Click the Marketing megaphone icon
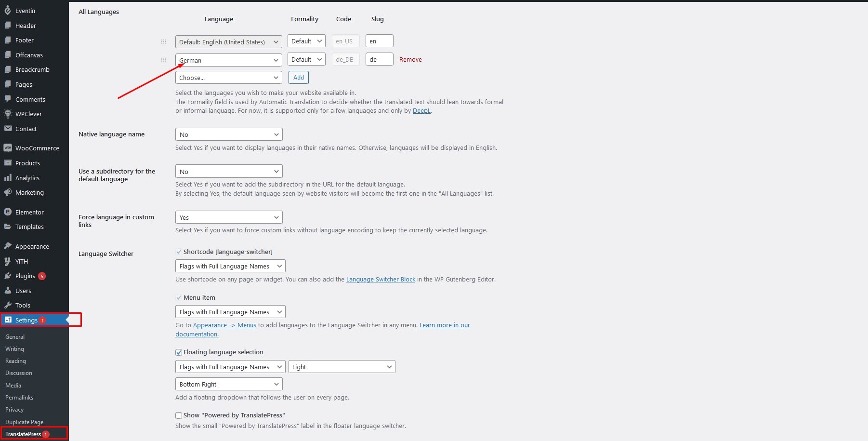The height and width of the screenshot is (441, 868). pyautogui.click(x=7, y=192)
